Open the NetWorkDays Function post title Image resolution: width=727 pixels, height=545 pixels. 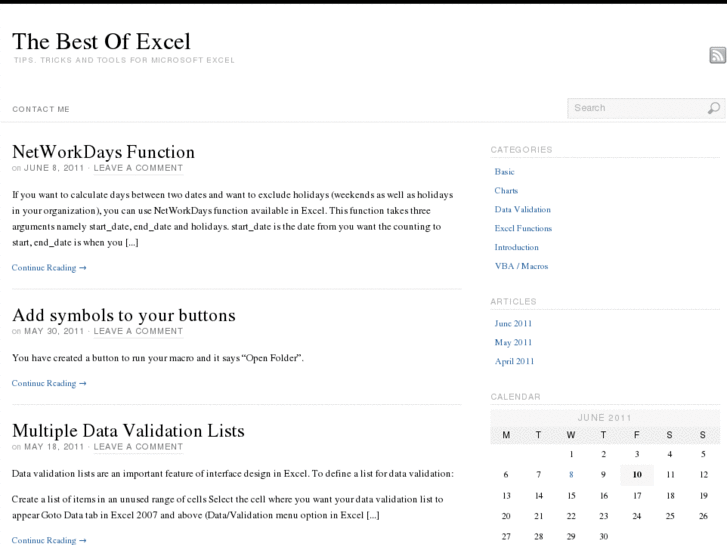(103, 152)
